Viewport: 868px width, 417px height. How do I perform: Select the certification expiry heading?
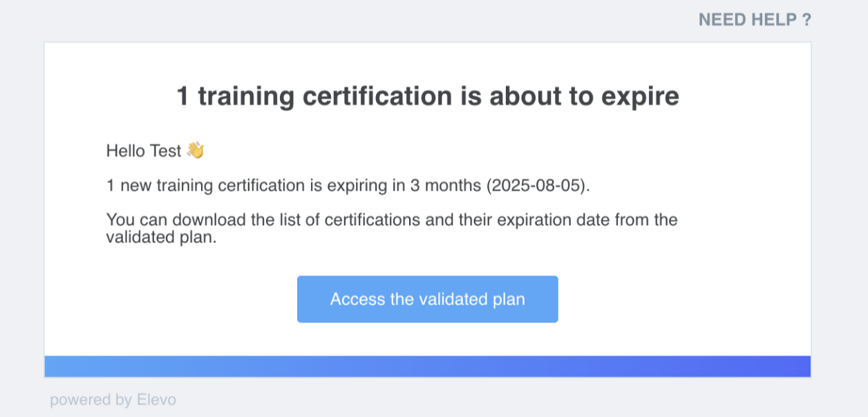(x=428, y=96)
